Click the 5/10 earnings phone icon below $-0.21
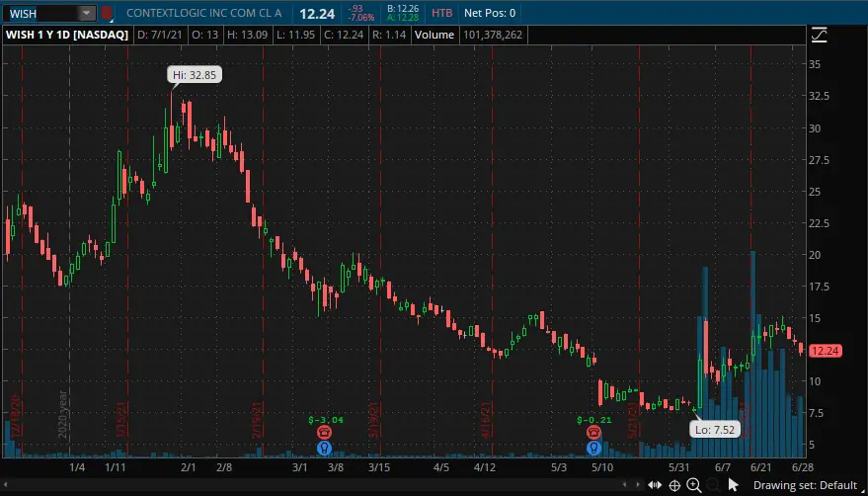868x496 pixels. [x=594, y=432]
